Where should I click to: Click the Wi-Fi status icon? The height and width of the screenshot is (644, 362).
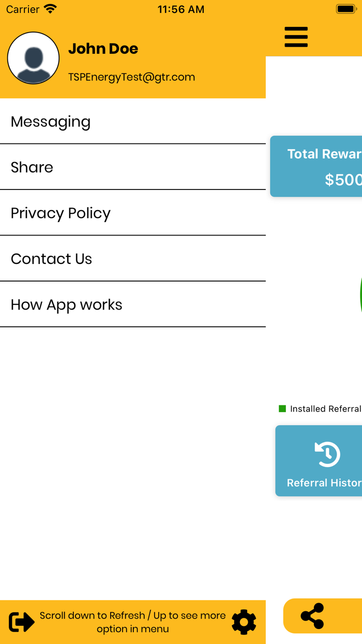pos(51,9)
